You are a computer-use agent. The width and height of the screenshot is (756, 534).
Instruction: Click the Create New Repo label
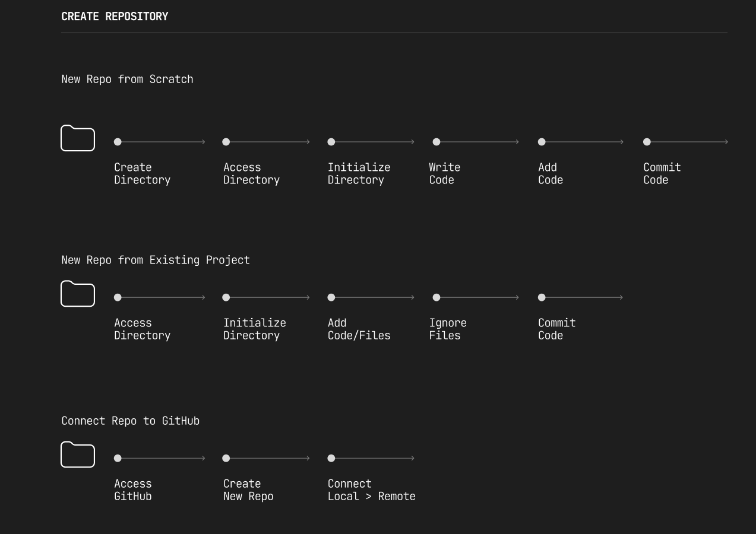(x=248, y=490)
